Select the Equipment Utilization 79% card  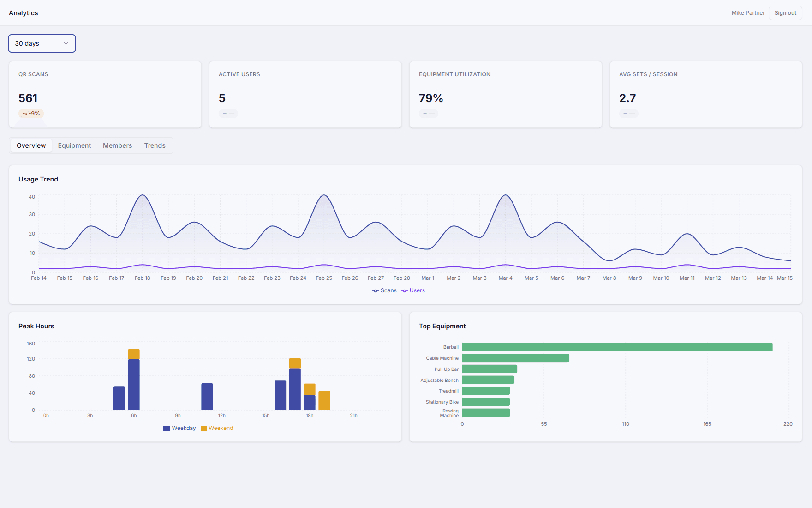click(x=505, y=95)
